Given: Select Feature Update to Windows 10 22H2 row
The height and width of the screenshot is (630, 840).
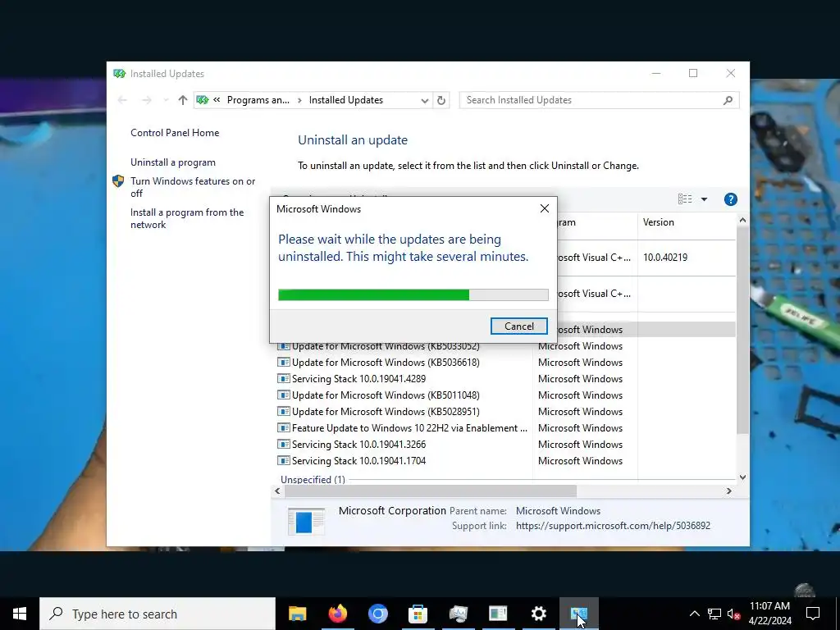Looking at the screenshot, I should [x=409, y=428].
